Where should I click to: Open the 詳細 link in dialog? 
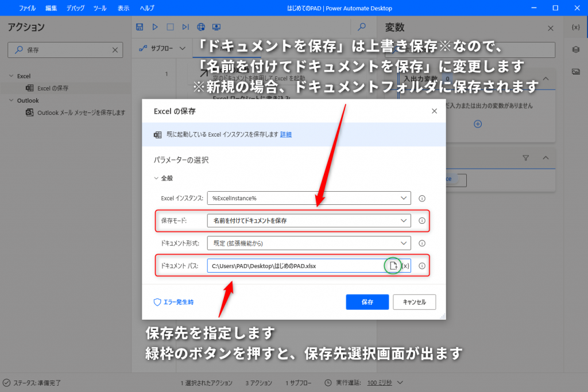tap(286, 134)
